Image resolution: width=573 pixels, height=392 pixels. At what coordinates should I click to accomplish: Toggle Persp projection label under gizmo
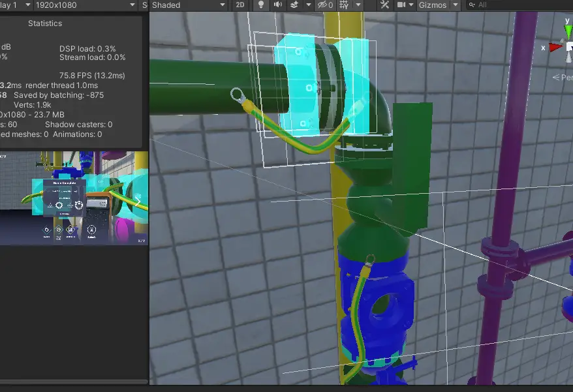[563, 77]
